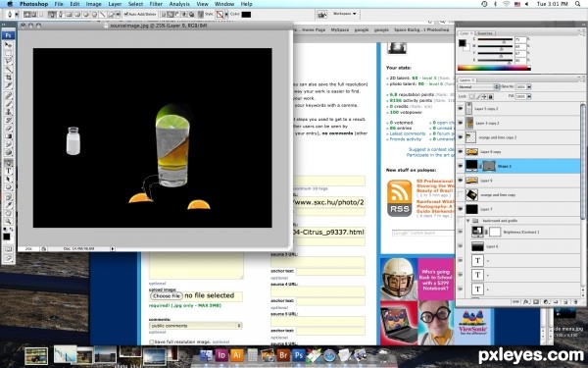Open the Analysis menu
Screen dimensions: 588x368
179,4
